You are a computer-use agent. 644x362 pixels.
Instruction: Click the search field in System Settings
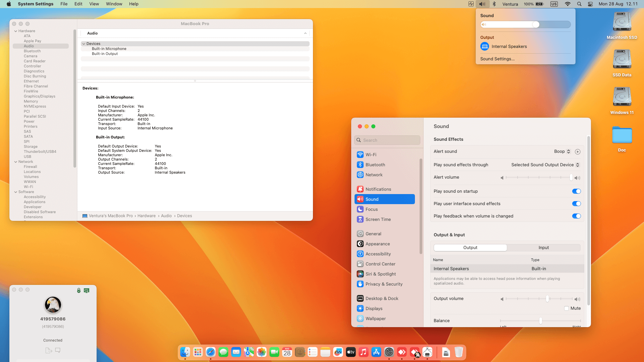tap(387, 140)
